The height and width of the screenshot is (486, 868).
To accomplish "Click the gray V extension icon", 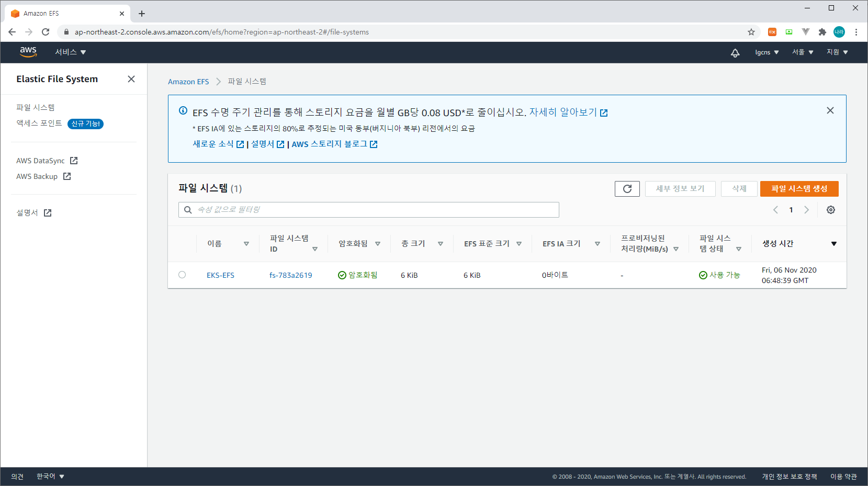I will [806, 32].
